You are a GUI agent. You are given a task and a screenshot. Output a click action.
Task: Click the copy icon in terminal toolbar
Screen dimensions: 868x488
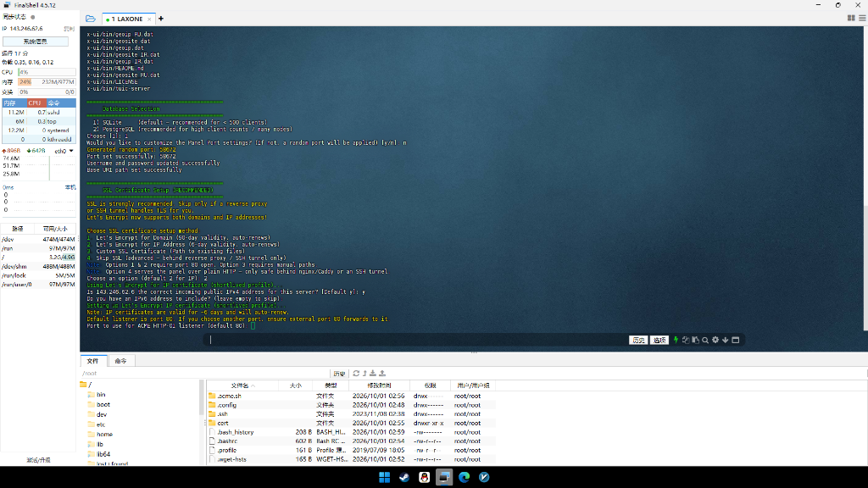pos(685,340)
